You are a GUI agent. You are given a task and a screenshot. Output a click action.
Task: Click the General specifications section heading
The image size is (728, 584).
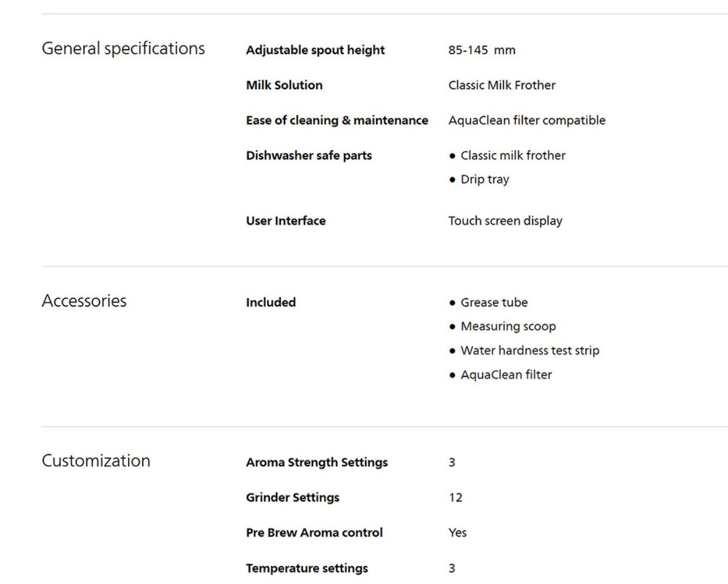123,49
